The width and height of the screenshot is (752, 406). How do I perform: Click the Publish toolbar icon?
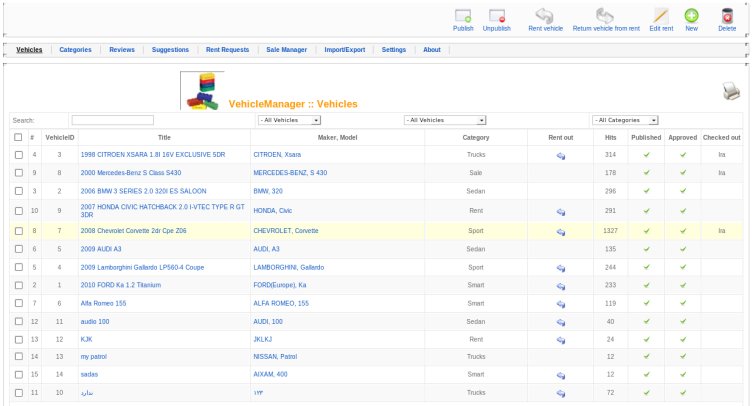pyautogui.click(x=463, y=16)
